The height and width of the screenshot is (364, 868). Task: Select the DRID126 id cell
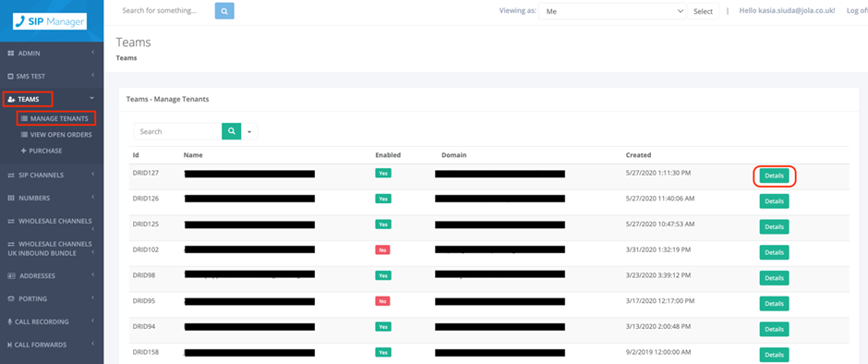146,199
